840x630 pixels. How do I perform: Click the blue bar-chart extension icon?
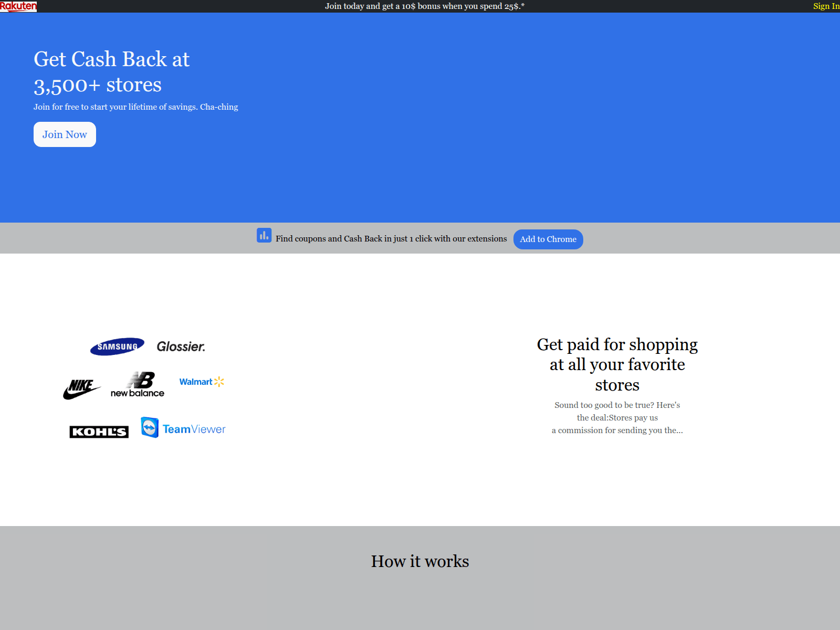(264, 235)
